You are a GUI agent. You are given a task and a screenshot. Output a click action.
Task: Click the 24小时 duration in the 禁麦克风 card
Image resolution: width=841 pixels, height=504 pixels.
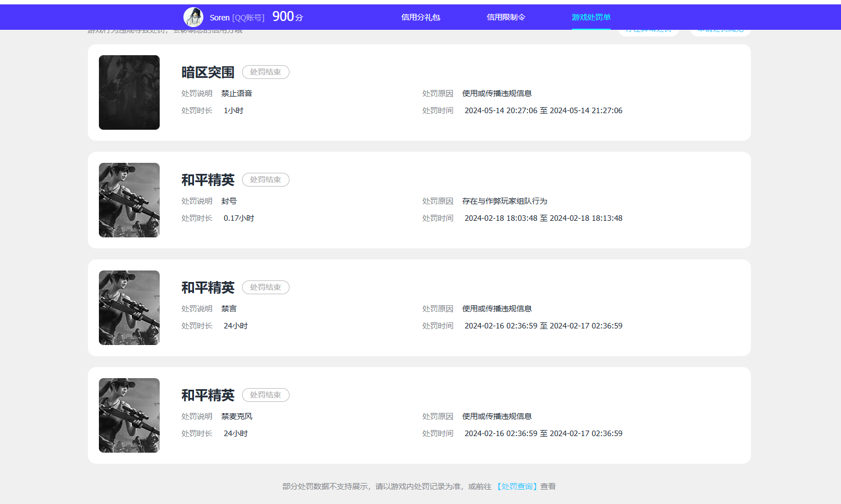click(x=235, y=433)
